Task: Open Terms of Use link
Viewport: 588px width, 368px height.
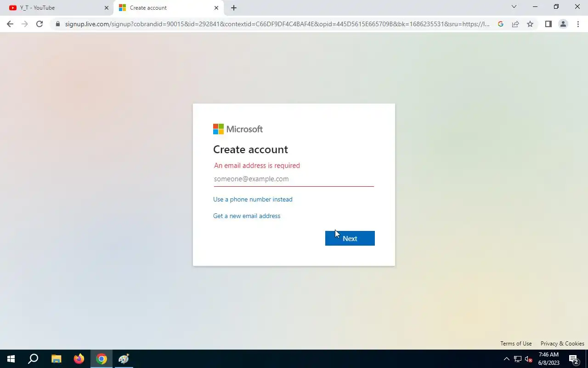Action: pos(516,344)
